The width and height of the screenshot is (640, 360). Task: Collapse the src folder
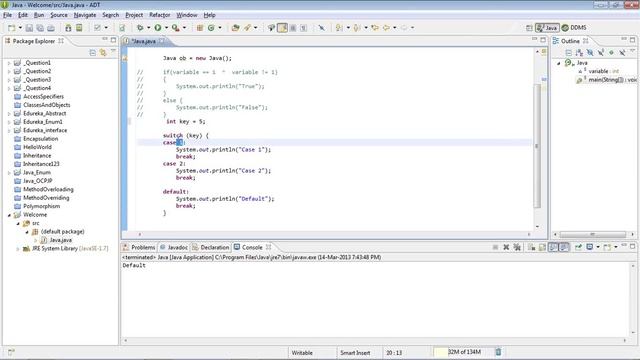[18, 223]
